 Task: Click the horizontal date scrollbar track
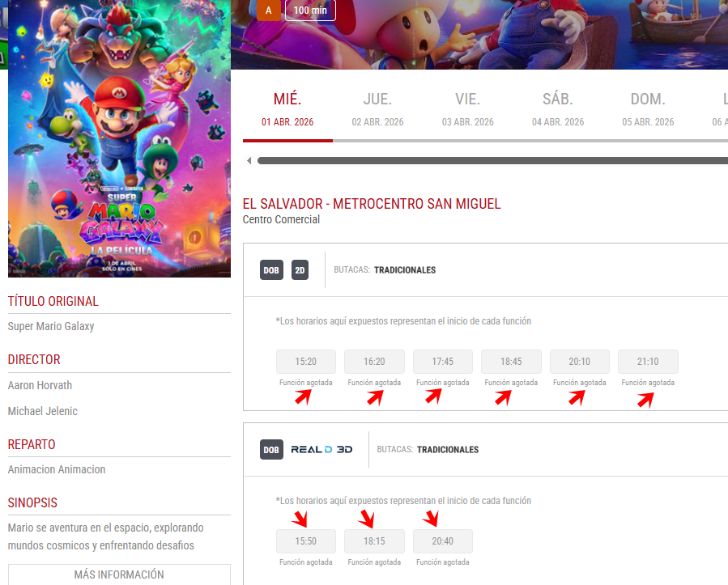click(492, 160)
